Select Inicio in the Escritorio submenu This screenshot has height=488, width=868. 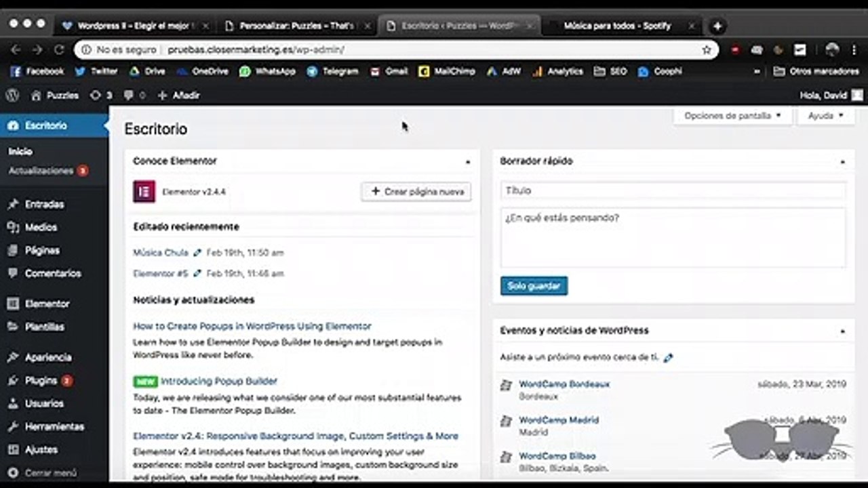20,151
